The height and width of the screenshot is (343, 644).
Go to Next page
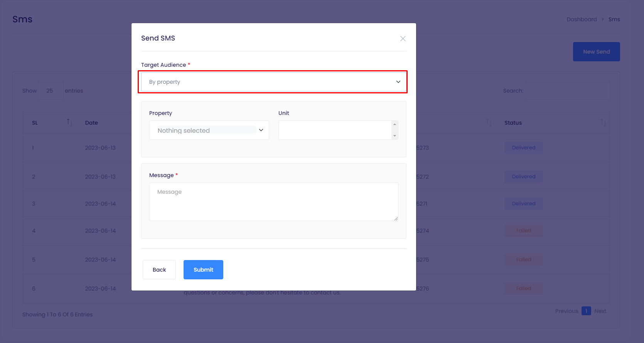tap(600, 311)
